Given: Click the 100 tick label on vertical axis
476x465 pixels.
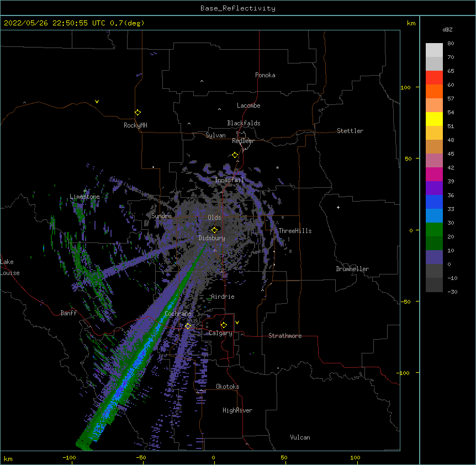Looking at the screenshot, I should pos(405,87).
